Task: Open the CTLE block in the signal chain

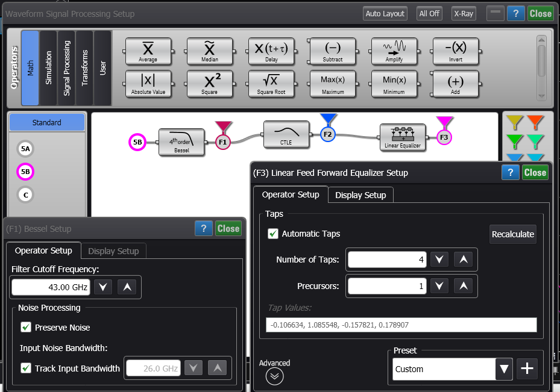Action: (288, 135)
